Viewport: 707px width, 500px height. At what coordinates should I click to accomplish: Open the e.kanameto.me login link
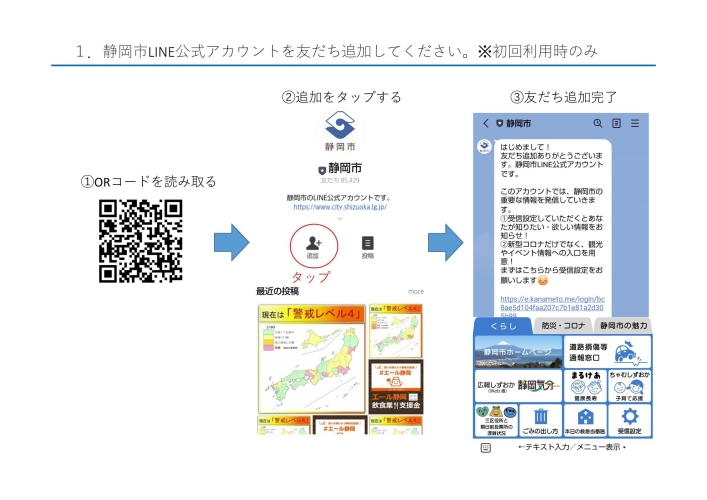tap(552, 307)
